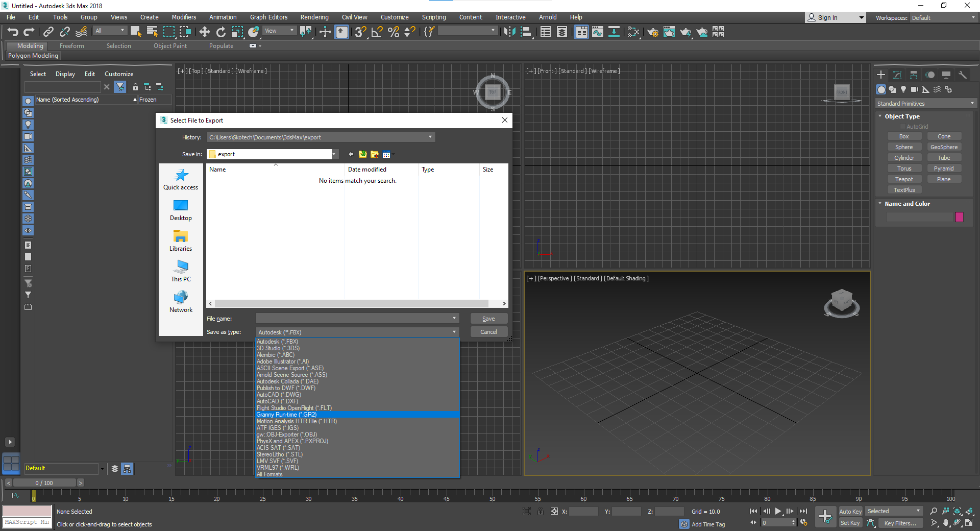Activate the Select and Link tool

(48, 32)
